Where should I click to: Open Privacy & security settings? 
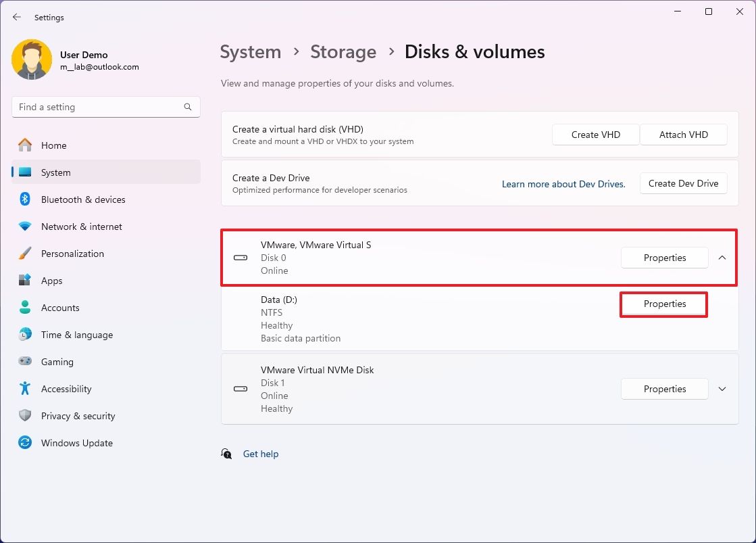78,416
